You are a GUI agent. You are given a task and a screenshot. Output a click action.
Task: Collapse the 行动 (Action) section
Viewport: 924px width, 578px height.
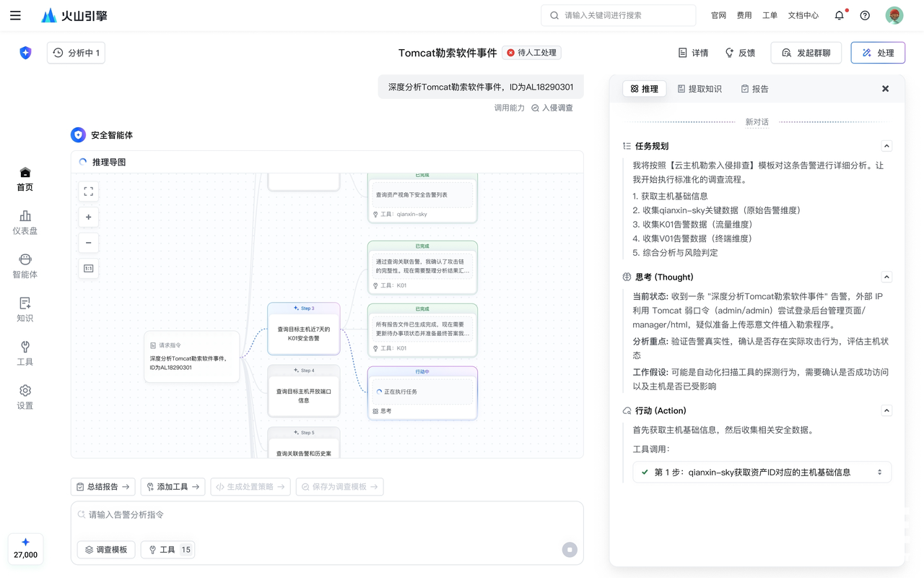pyautogui.click(x=886, y=410)
